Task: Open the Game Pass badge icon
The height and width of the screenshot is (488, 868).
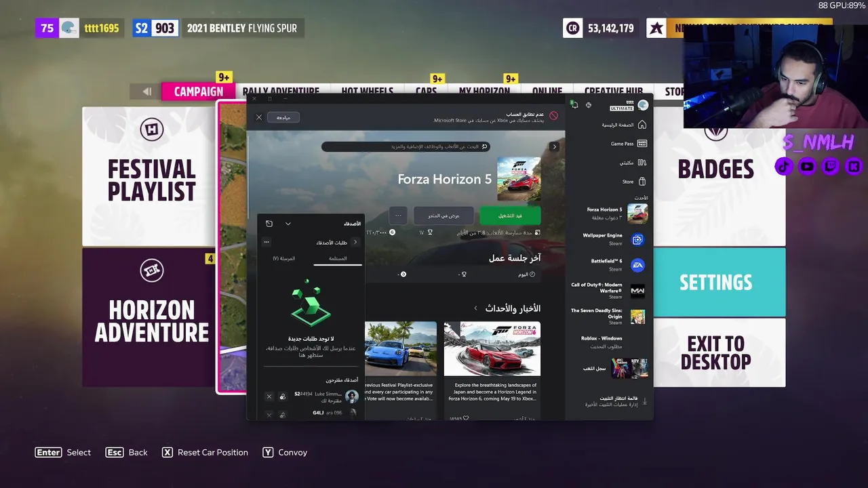Action: click(x=642, y=144)
